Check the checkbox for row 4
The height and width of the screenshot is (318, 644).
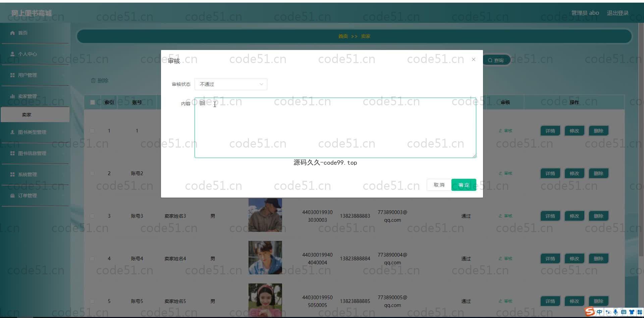click(x=92, y=259)
